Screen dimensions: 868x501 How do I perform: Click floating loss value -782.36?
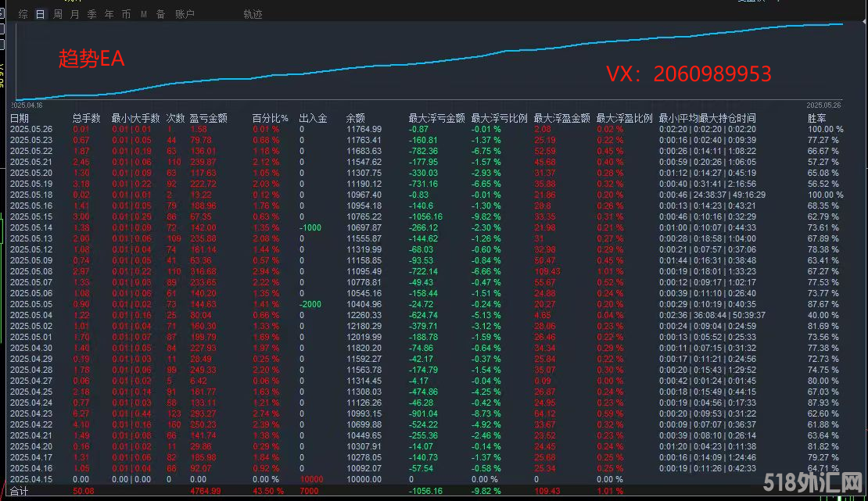pyautogui.click(x=423, y=151)
